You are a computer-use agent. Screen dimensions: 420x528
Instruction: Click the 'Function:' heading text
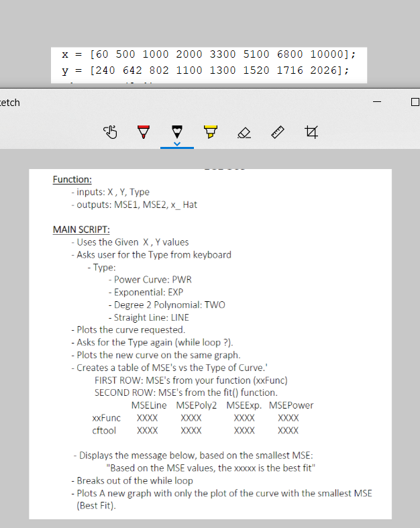pyautogui.click(x=72, y=180)
